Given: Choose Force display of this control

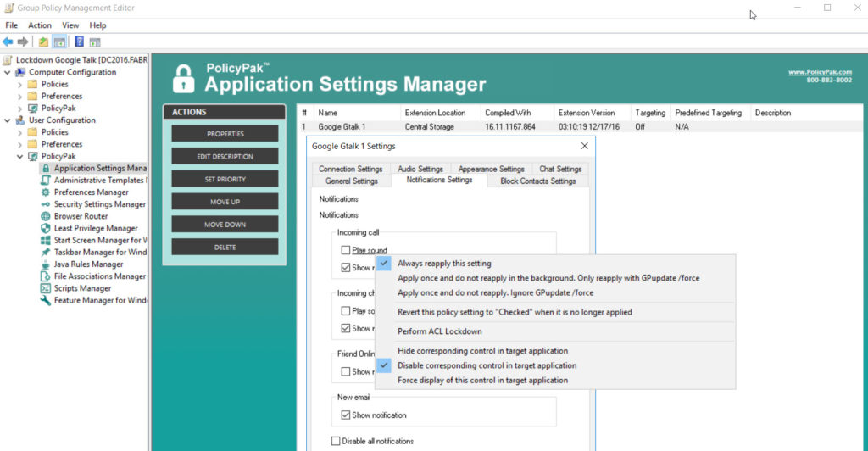Looking at the screenshot, I should click(555, 380).
